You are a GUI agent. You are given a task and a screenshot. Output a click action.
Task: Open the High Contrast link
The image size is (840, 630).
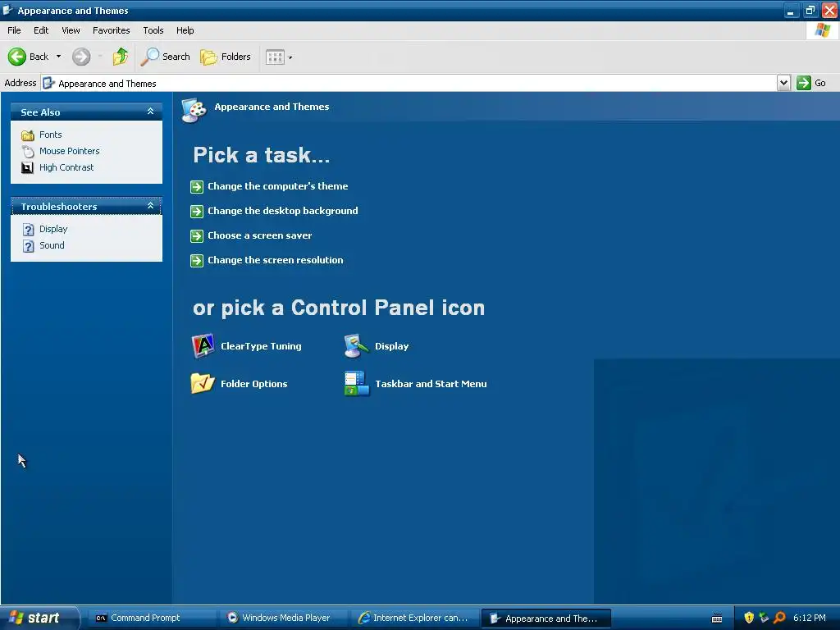pyautogui.click(x=66, y=167)
